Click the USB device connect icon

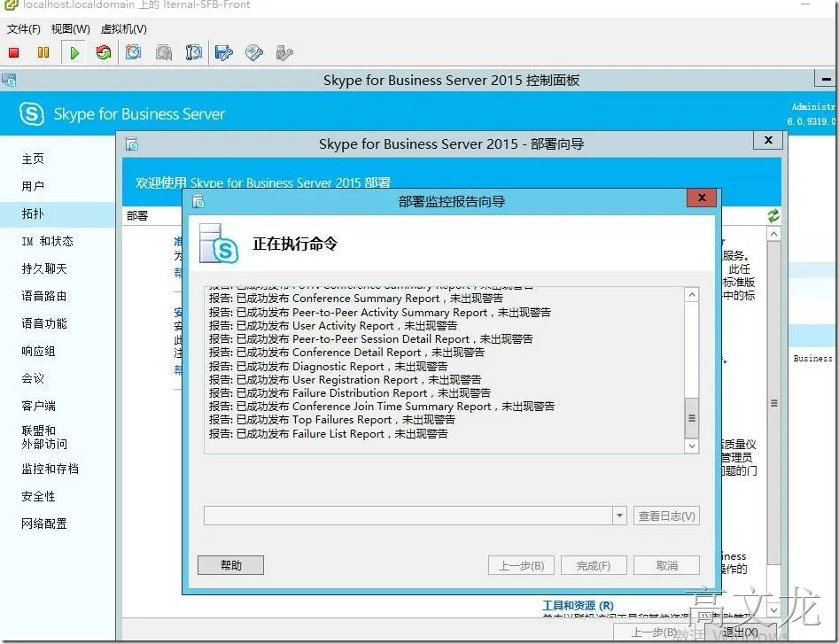(x=284, y=52)
